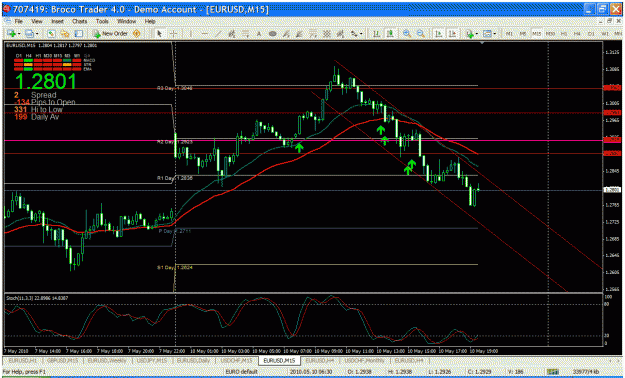The width and height of the screenshot is (625, 378).
Task: Switch to H1 timeframe
Action: pos(564,34)
